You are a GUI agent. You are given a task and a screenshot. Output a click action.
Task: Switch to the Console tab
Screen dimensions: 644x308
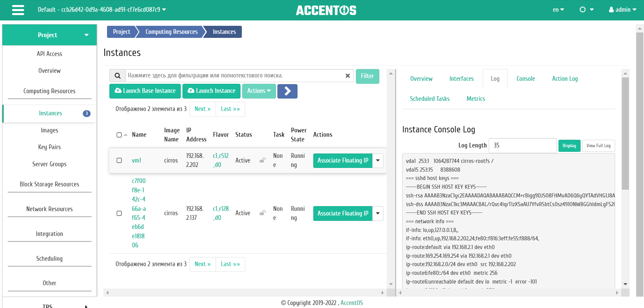525,78
